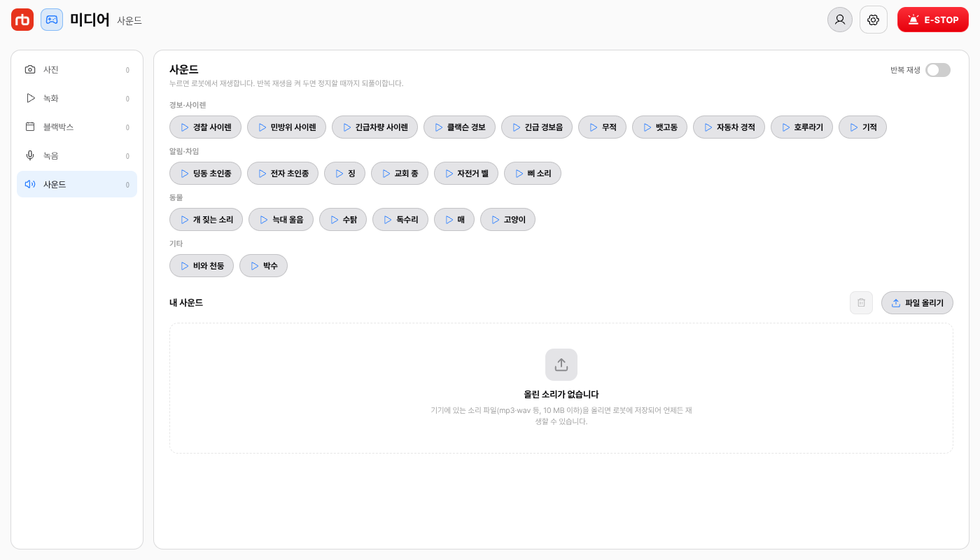Play the 호루라기 whistle sound

pos(801,127)
